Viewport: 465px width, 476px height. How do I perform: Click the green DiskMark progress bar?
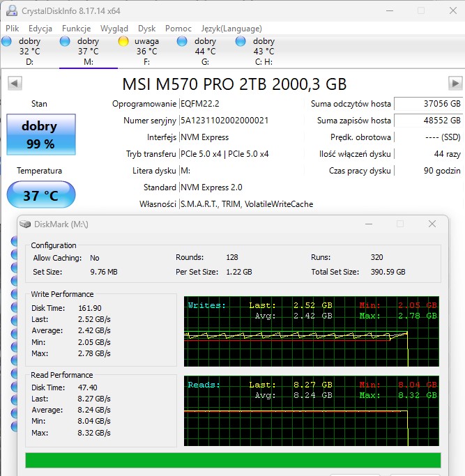[x=233, y=460]
